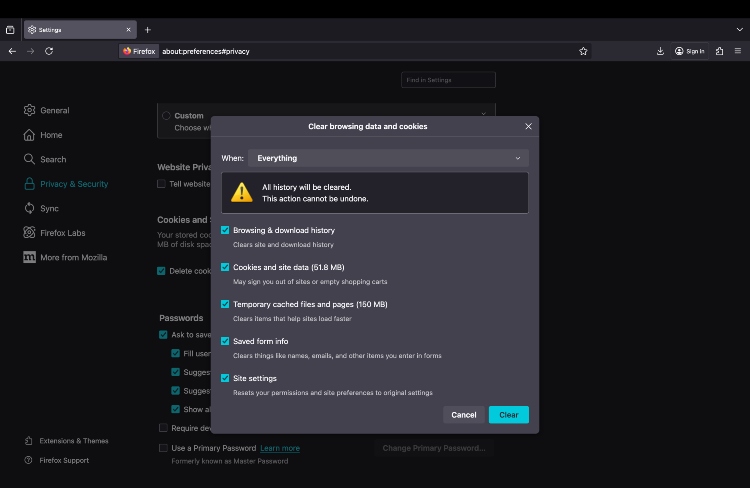This screenshot has height=488, width=750.
Task: Expand the list all tabs chevron
Action: 739,30
